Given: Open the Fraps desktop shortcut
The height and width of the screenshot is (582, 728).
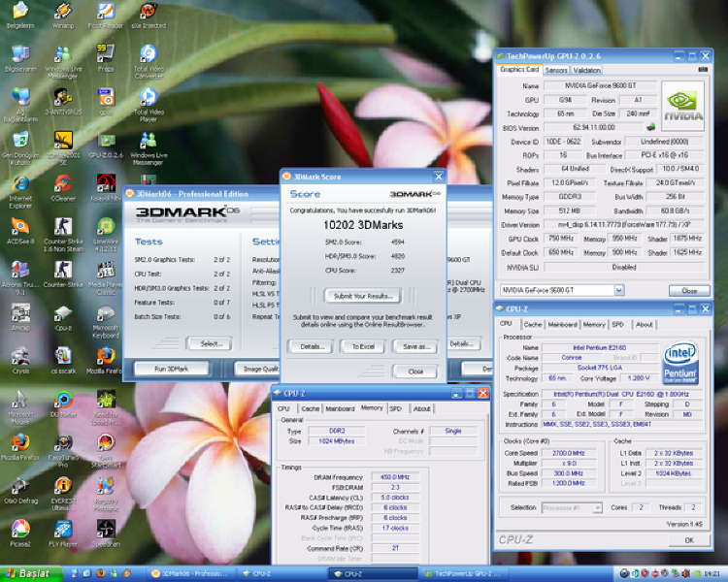Looking at the screenshot, I should tap(106, 58).
